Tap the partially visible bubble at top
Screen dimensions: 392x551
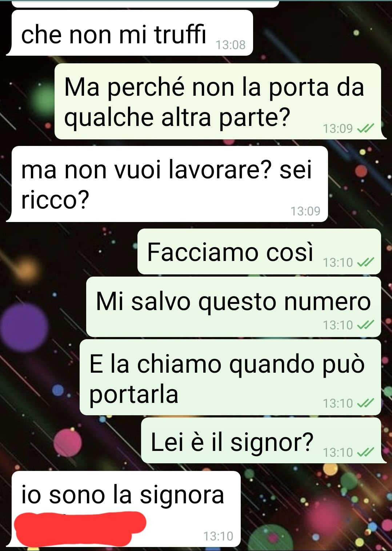click(145, 4)
